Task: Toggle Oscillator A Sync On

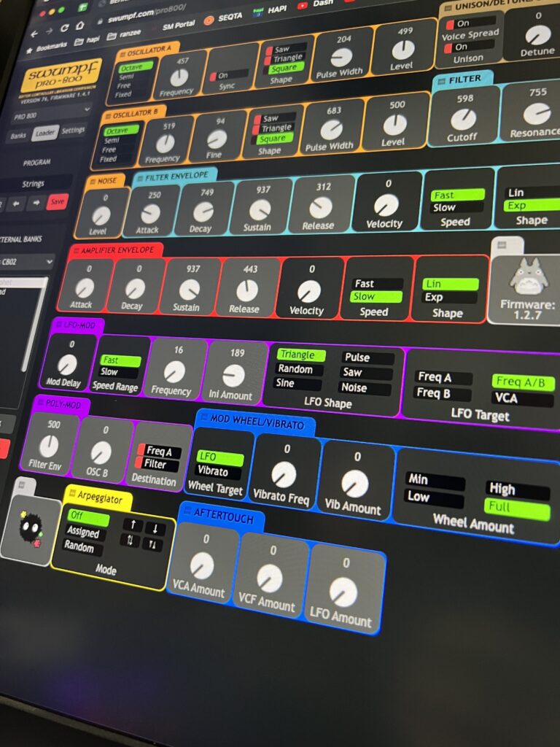Action: pyautogui.click(x=228, y=75)
